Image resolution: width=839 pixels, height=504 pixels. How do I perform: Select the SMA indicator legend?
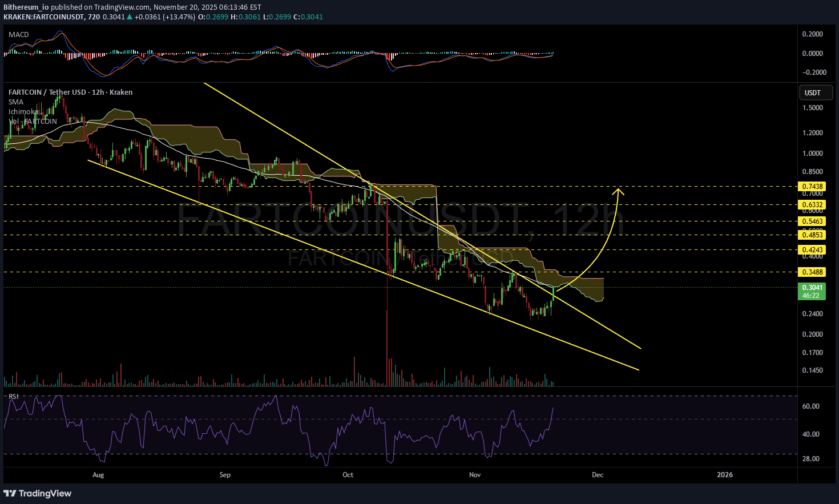point(16,102)
